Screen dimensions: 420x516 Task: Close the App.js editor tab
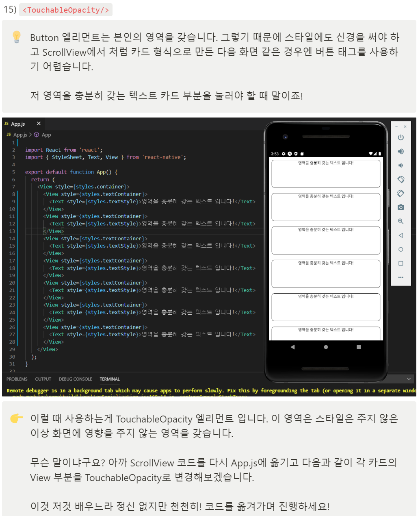(x=39, y=124)
